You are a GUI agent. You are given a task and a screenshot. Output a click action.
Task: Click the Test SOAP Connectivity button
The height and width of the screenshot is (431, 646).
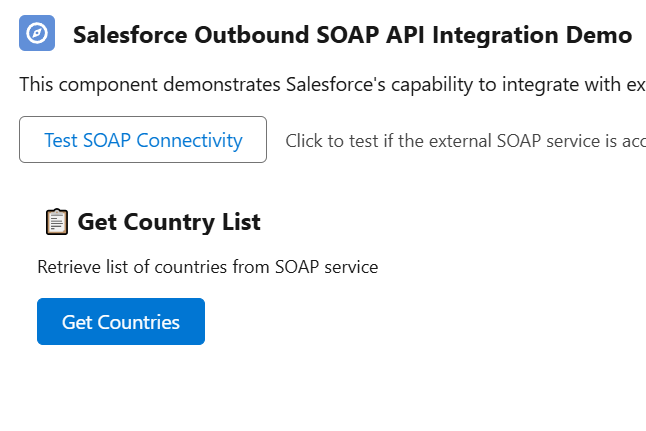point(143,140)
